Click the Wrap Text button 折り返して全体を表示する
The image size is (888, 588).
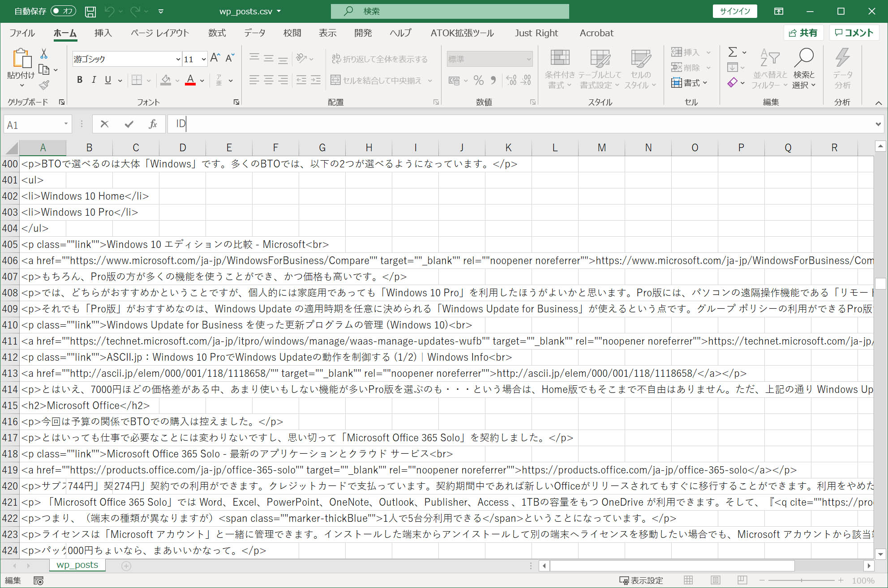coord(379,59)
